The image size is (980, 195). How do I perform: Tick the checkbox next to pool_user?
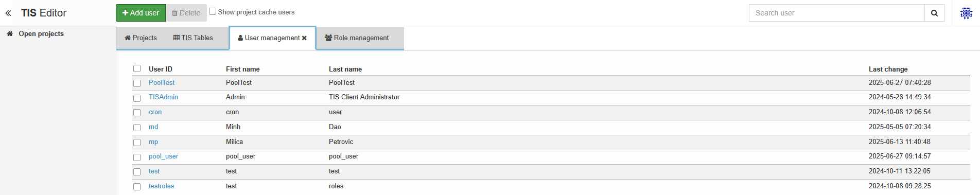pos(137,157)
